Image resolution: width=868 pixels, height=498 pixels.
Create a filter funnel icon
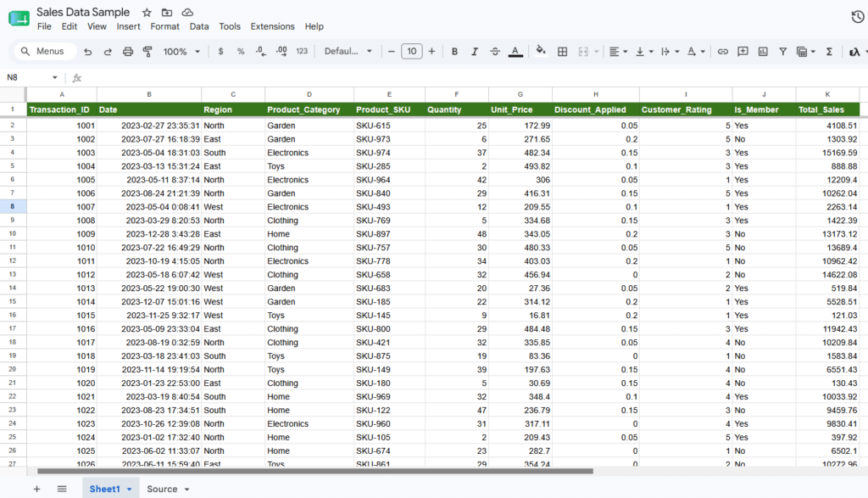(782, 52)
